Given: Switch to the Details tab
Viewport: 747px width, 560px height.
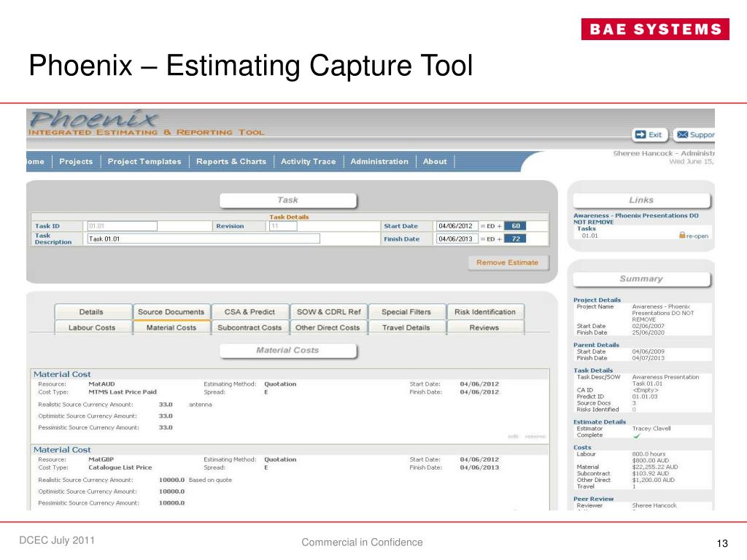Looking at the screenshot, I should (x=91, y=312).
